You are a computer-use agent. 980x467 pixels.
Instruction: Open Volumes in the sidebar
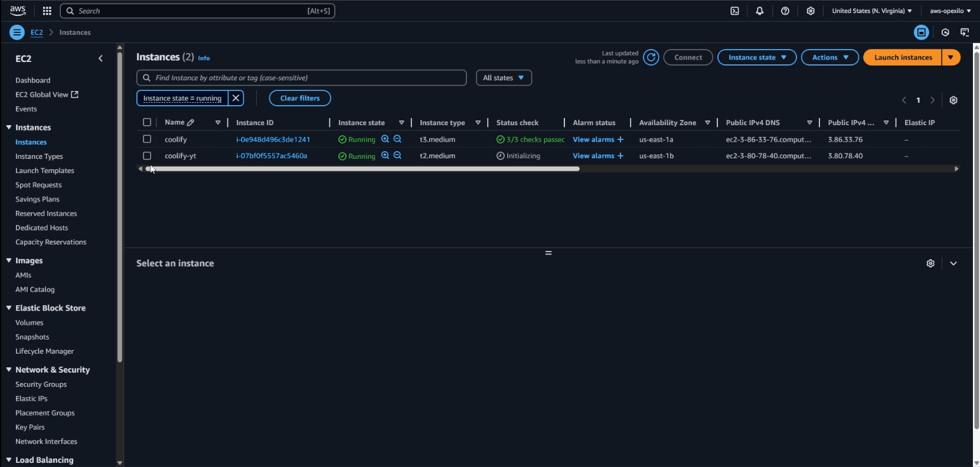pyautogui.click(x=30, y=323)
